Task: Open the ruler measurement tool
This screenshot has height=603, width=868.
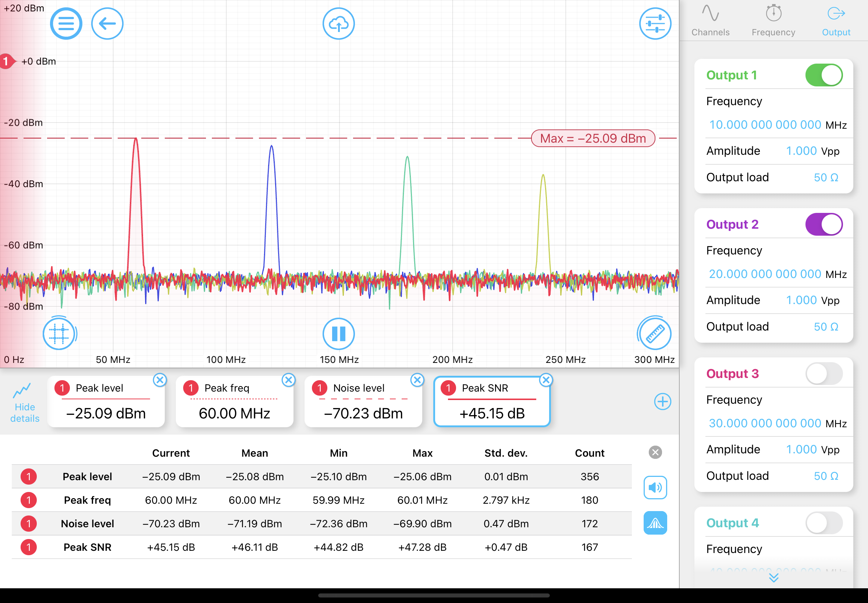Action: pyautogui.click(x=655, y=333)
